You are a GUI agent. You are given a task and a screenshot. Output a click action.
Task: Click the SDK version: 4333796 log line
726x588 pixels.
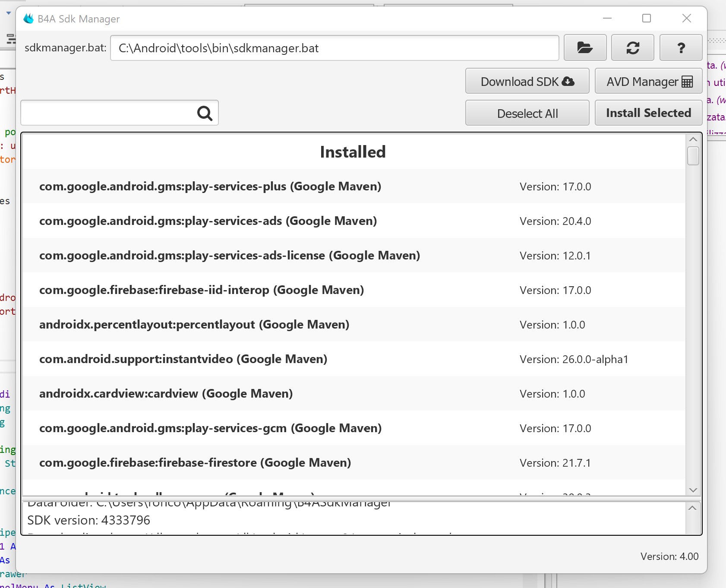[88, 520]
